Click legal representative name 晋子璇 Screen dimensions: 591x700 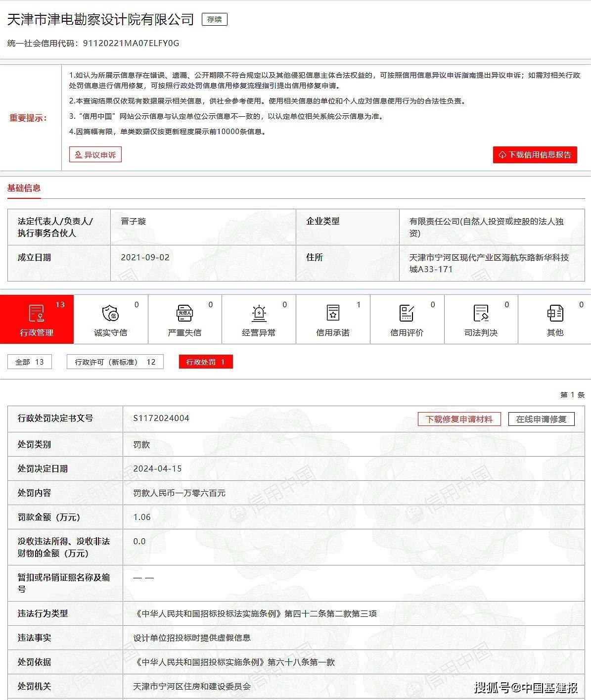coord(134,221)
